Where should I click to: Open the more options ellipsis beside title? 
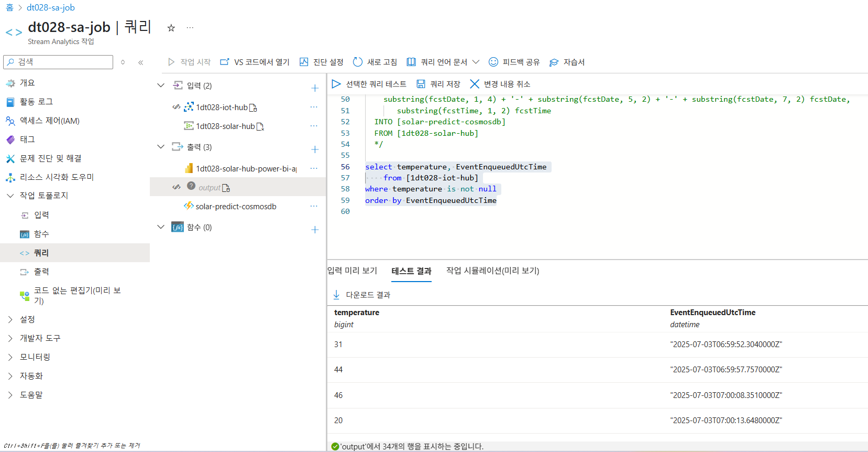(190, 28)
